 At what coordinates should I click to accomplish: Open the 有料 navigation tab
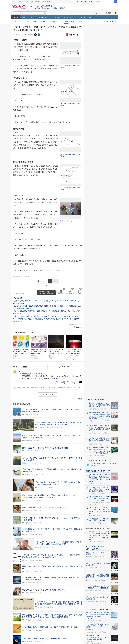tap(91, 17)
